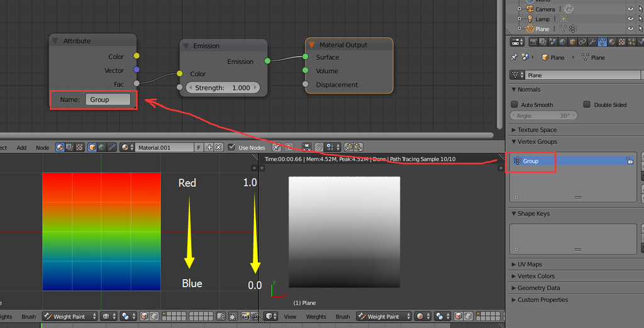Choose world shader nodes globe icon
The height and width of the screenshot is (328, 644).
pyautogui.click(x=102, y=148)
